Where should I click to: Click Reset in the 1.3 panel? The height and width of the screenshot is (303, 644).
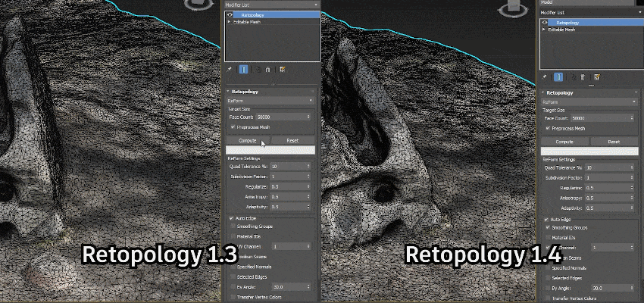click(292, 140)
